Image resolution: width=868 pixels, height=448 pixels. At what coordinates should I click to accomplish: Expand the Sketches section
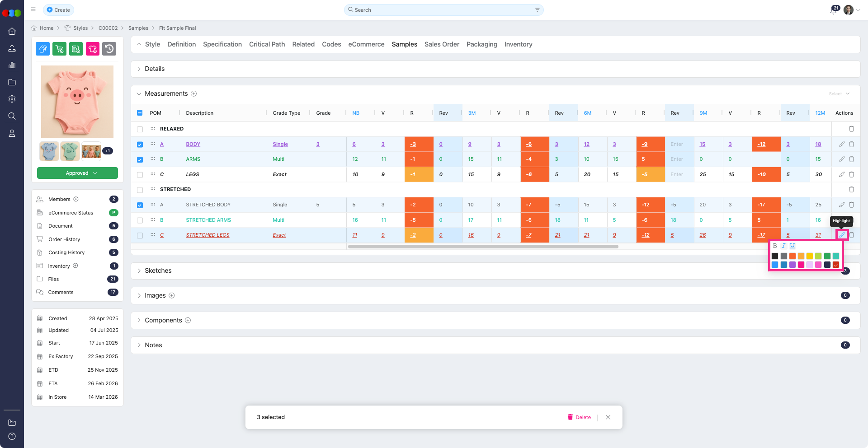coord(158,271)
